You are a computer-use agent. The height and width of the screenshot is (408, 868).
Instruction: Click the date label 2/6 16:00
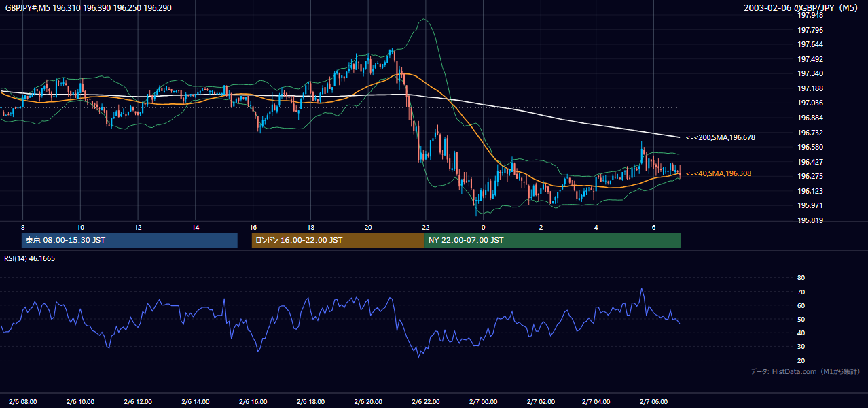click(x=253, y=401)
